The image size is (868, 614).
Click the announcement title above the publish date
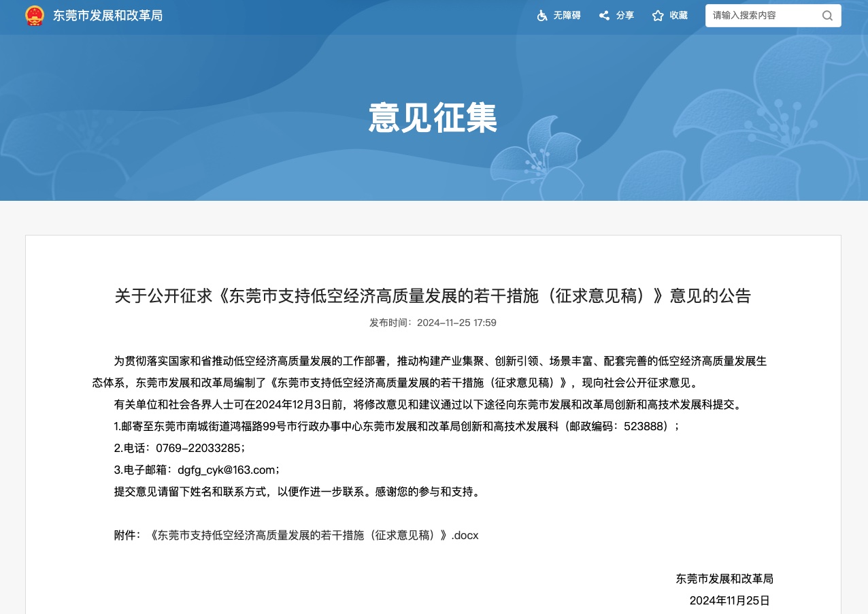tap(433, 296)
